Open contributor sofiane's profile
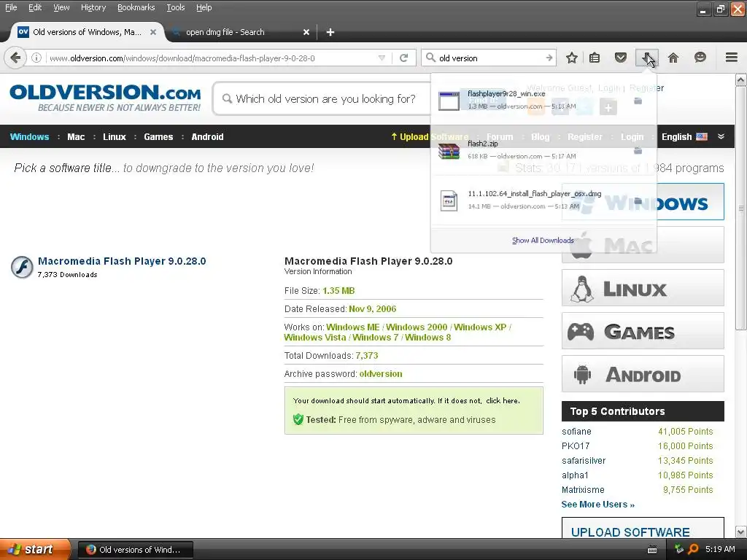This screenshot has height=560, width=747. pos(576,432)
